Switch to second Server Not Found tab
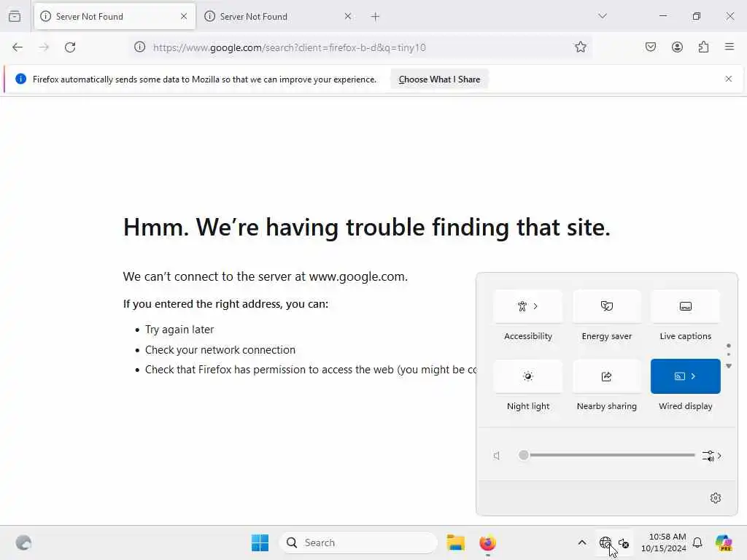 click(x=279, y=17)
